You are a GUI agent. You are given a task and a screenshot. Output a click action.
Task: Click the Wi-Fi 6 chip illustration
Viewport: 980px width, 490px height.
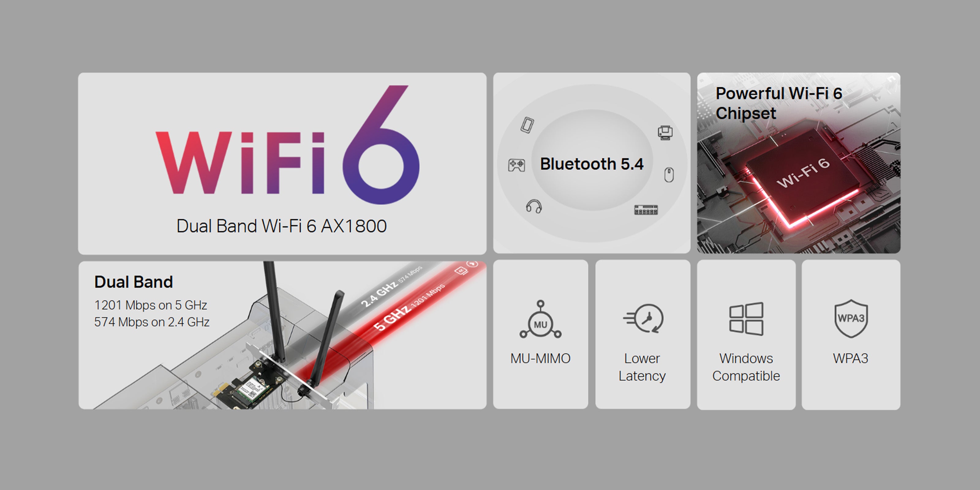click(x=803, y=175)
